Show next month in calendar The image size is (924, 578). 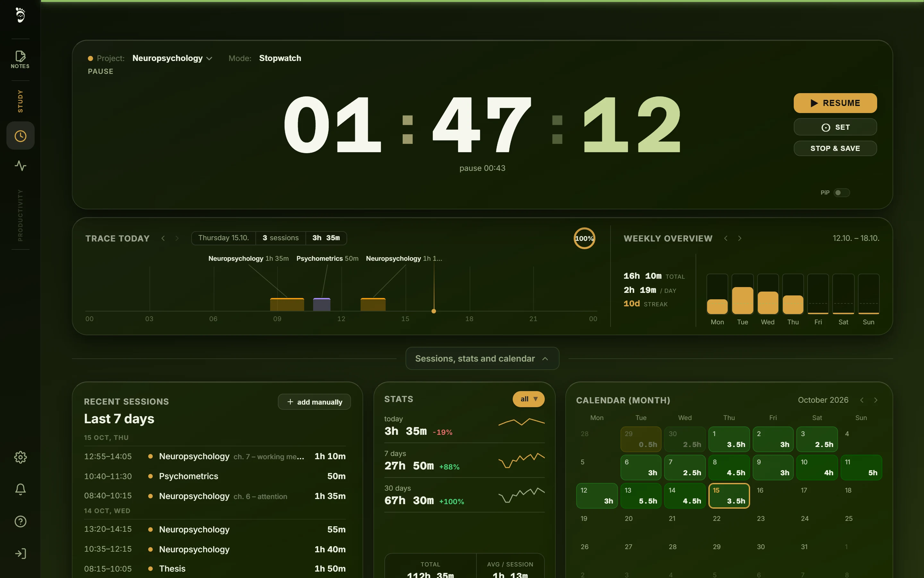point(876,400)
